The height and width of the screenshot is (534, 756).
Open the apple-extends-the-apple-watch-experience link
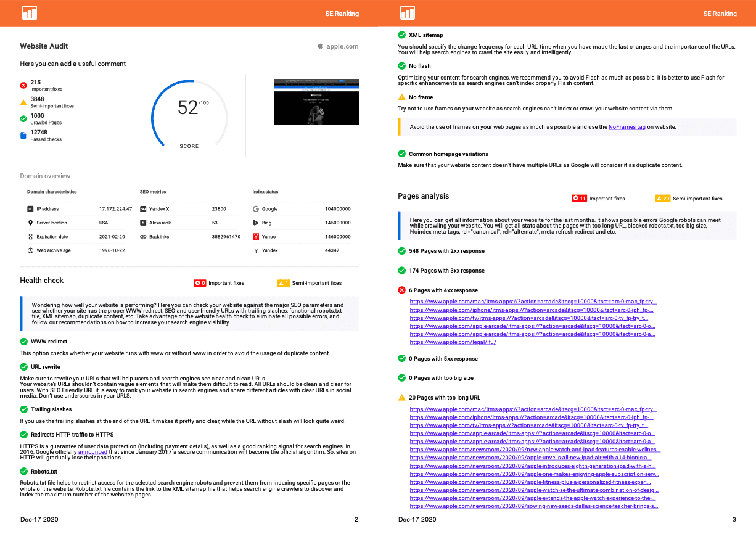[x=533, y=498]
